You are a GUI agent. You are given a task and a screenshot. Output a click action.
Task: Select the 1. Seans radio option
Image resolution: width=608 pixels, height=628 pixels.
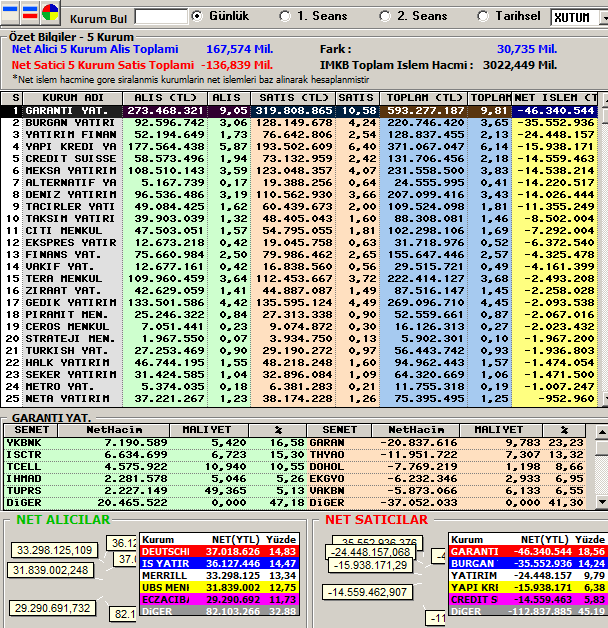point(285,16)
